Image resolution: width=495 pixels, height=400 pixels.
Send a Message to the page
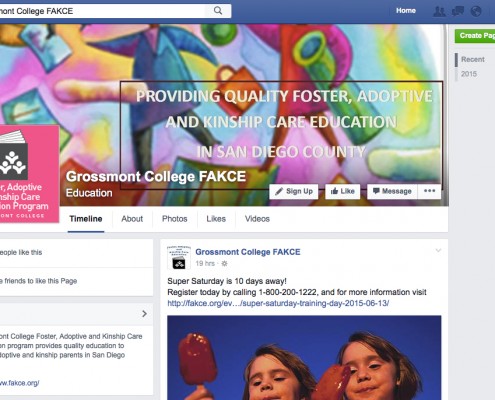[x=392, y=191]
